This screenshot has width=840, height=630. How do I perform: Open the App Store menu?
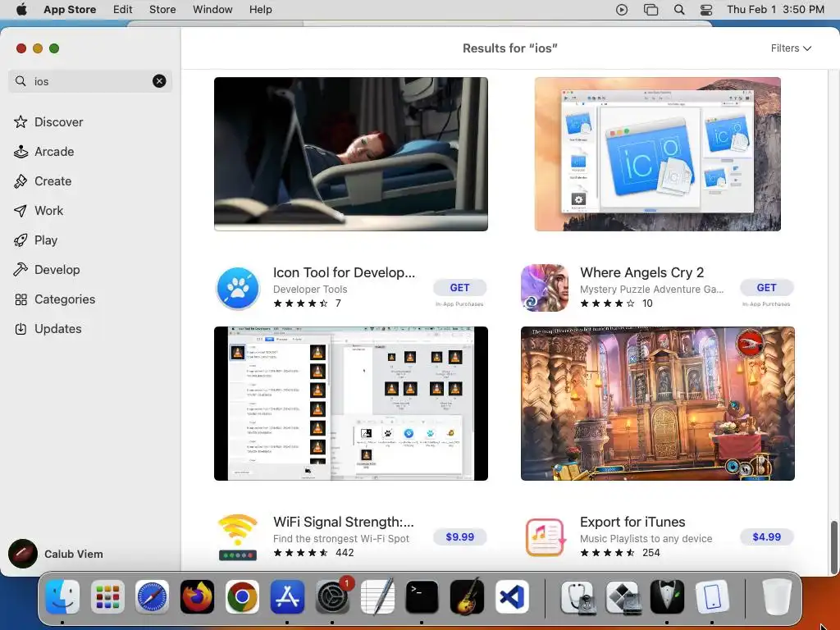point(70,10)
